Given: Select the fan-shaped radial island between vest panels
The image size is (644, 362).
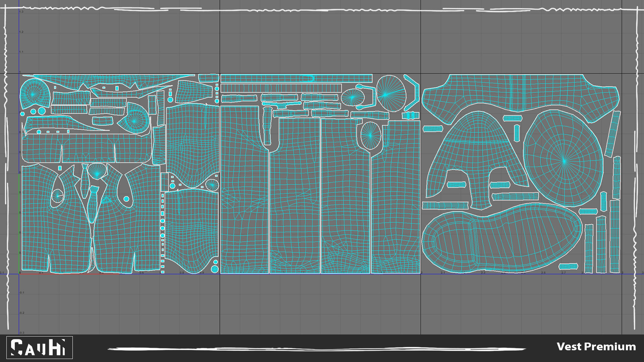Looking at the screenshot, I should [x=97, y=171].
